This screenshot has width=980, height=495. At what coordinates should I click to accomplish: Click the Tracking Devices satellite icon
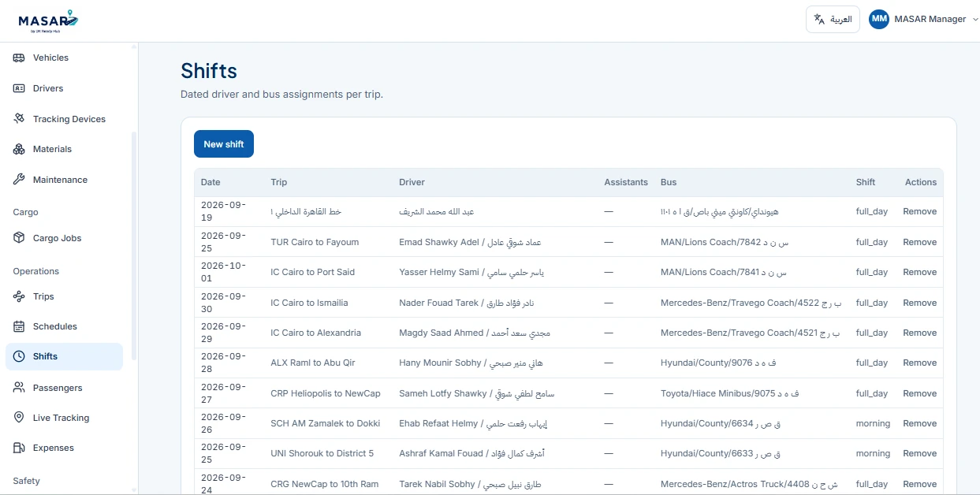coord(19,119)
